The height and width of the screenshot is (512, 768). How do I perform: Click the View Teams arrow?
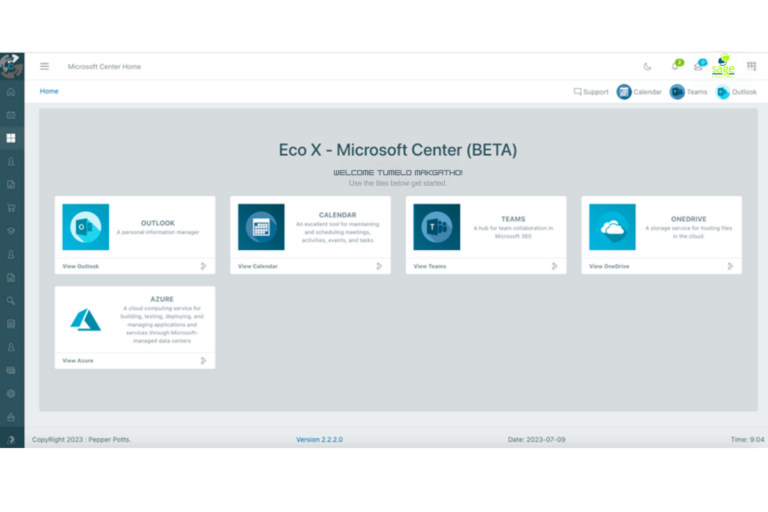point(554,266)
